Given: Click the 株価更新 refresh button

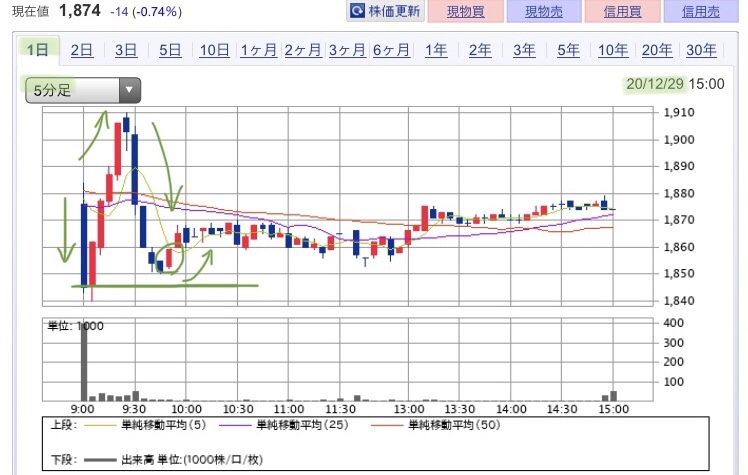Looking at the screenshot, I should point(385,11).
